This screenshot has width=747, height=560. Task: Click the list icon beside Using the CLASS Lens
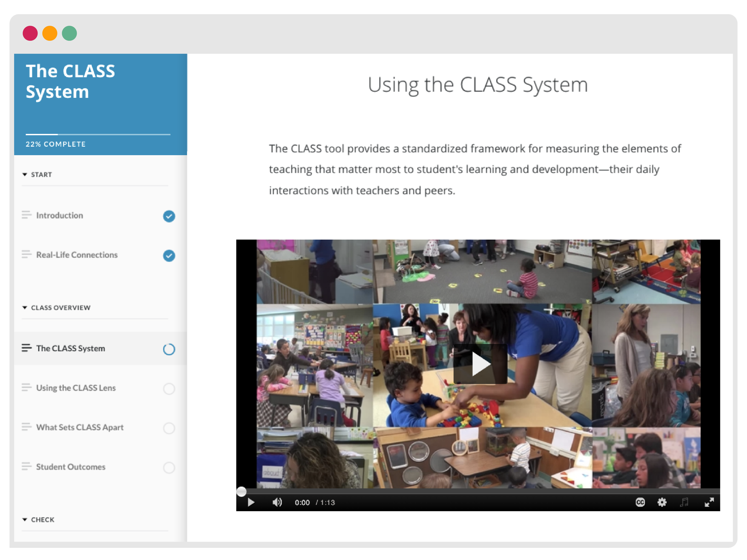coord(26,388)
